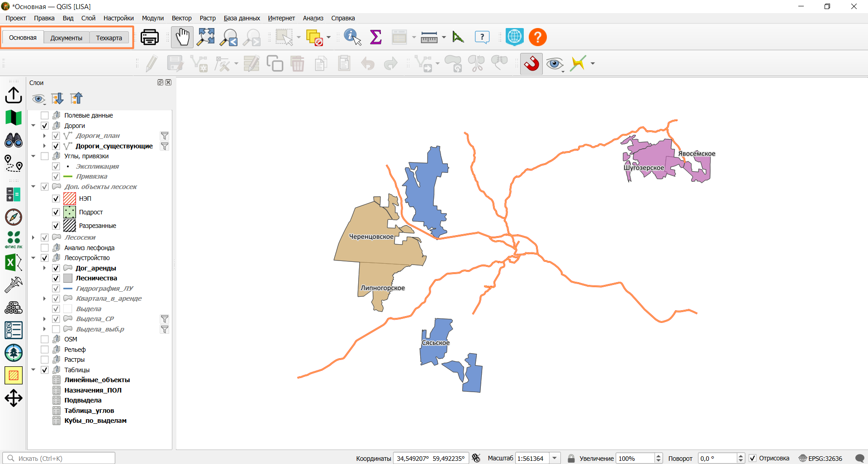Viewport: 868px width, 464px height.
Task: Enable the OSM layer group checkbox
Action: [45, 339]
